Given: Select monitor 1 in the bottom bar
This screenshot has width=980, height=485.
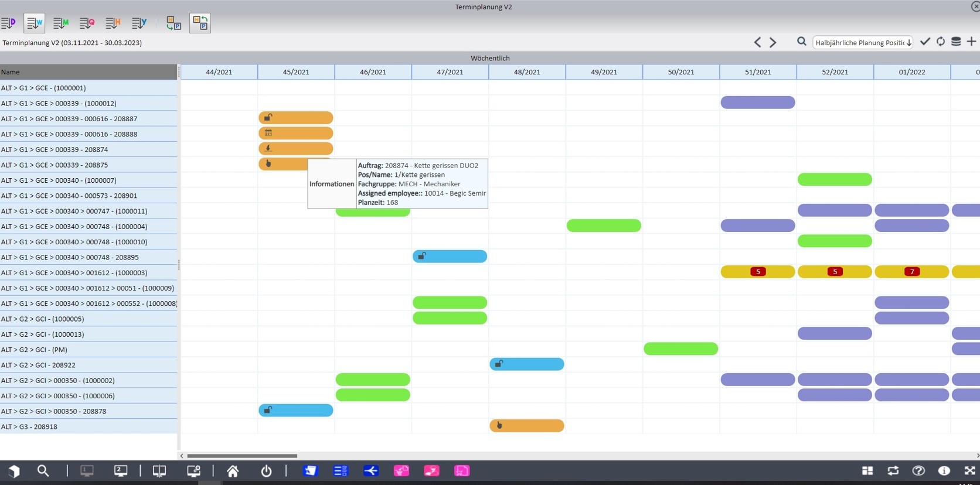Looking at the screenshot, I should tap(87, 471).
